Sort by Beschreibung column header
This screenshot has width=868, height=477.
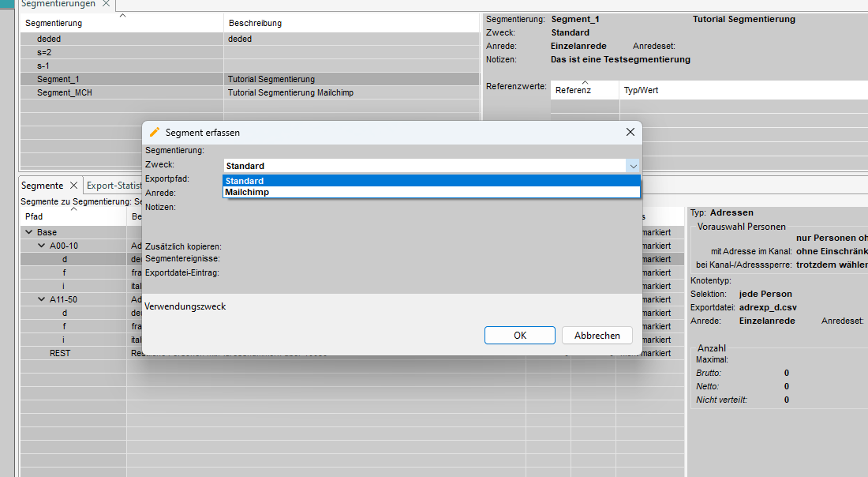[x=255, y=23]
